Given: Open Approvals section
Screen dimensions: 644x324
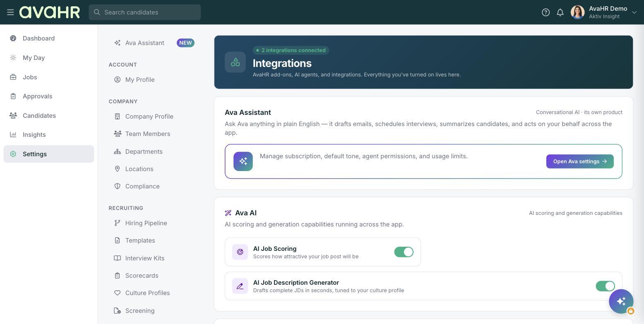Looking at the screenshot, I should tap(49, 96).
